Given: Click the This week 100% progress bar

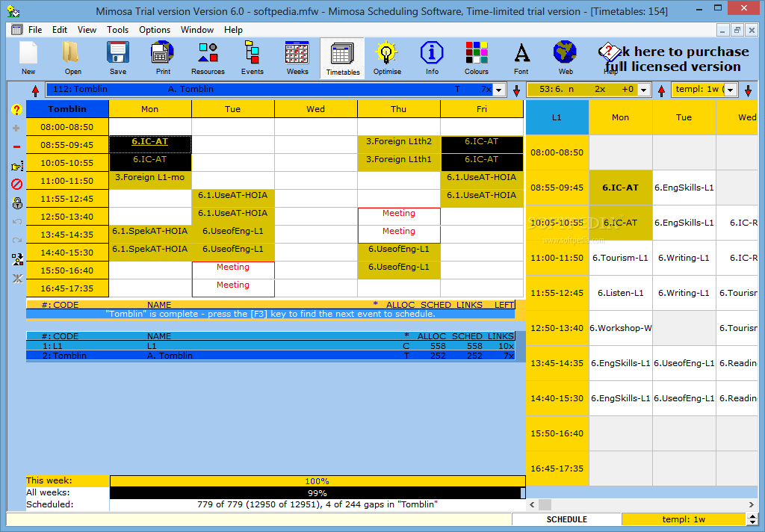Looking at the screenshot, I should coord(317,481).
